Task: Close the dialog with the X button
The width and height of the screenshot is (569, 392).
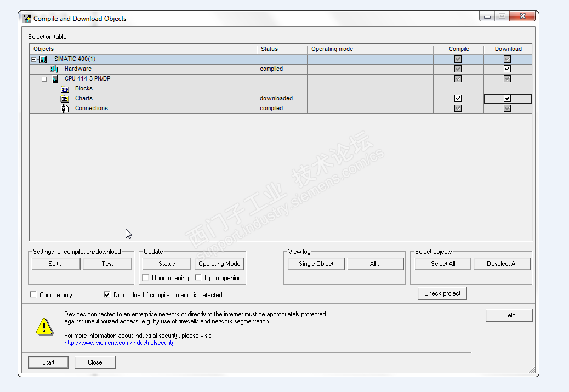Action: [x=522, y=16]
